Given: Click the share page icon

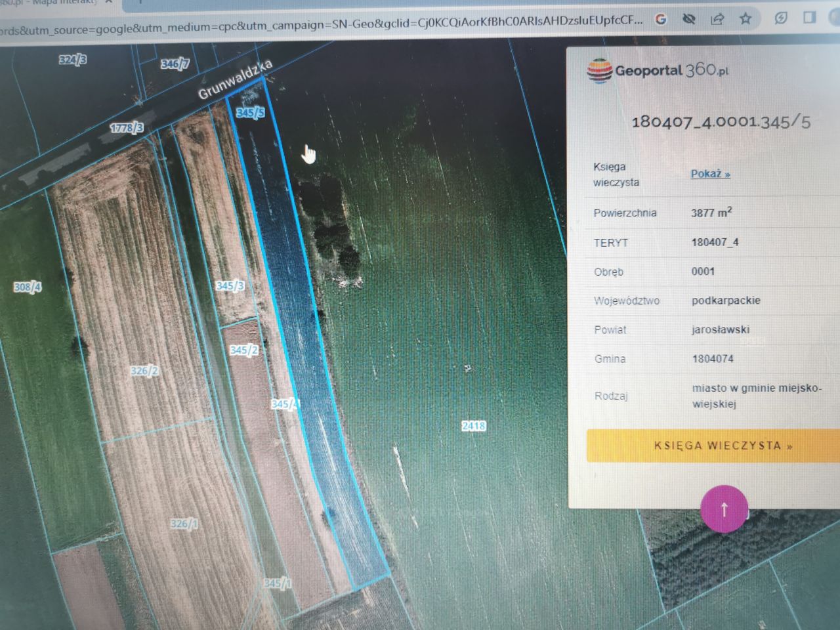Looking at the screenshot, I should click(x=717, y=18).
